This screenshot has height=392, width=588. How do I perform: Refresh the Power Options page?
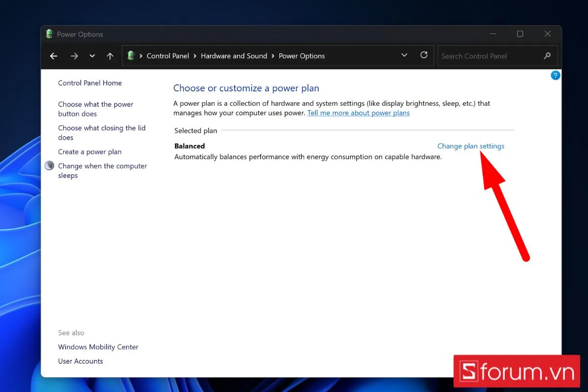424,55
